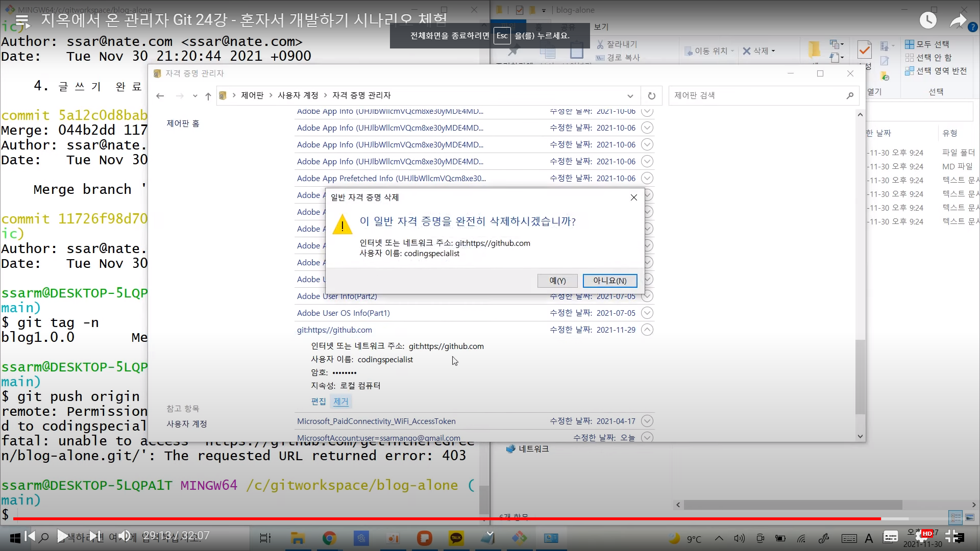
Task: Switch Explorer to the details view icon
Action: [x=955, y=517]
